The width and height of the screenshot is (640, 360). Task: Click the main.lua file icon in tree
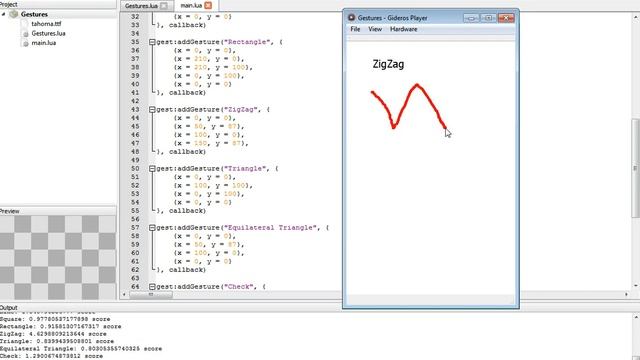tap(25, 43)
